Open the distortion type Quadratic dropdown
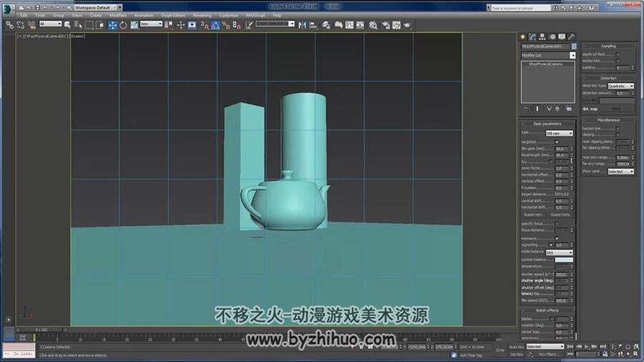This screenshot has width=644, height=362. tap(620, 86)
